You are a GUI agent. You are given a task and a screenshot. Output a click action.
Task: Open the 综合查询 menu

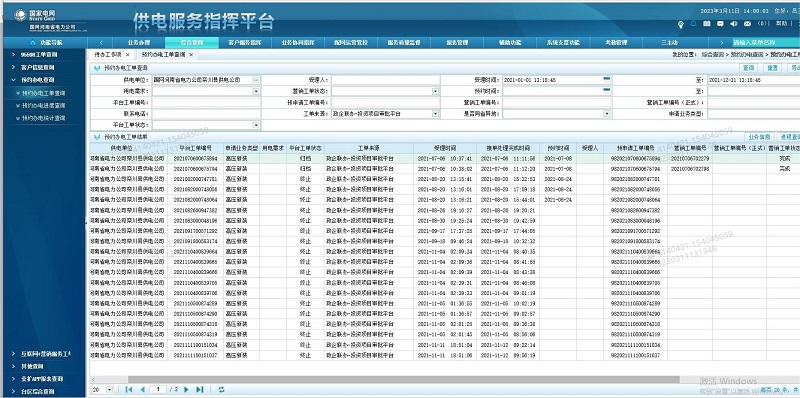point(192,43)
